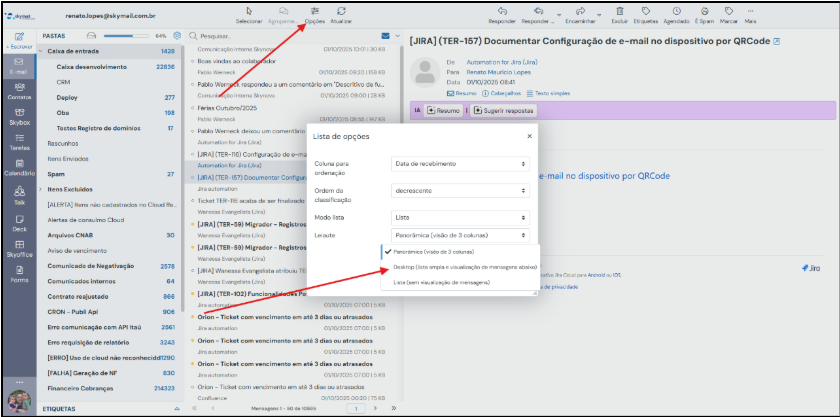This screenshot has width=840, height=417.
Task: Open the Spam folder
Action: pos(57,174)
